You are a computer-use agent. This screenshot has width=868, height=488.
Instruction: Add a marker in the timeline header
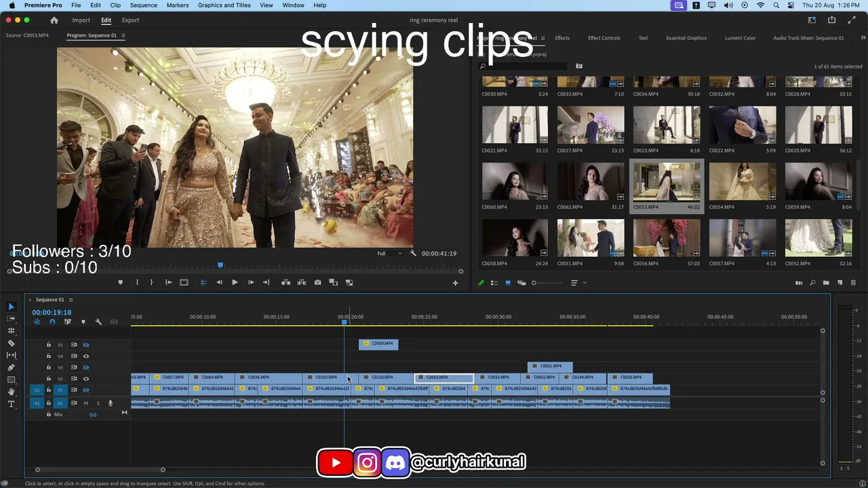click(83, 322)
